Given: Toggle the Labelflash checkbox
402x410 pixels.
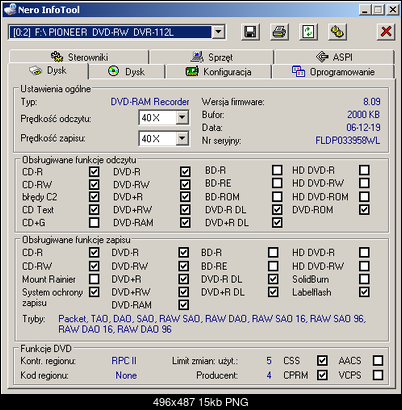Looking at the screenshot, I should pyautogui.click(x=364, y=292).
